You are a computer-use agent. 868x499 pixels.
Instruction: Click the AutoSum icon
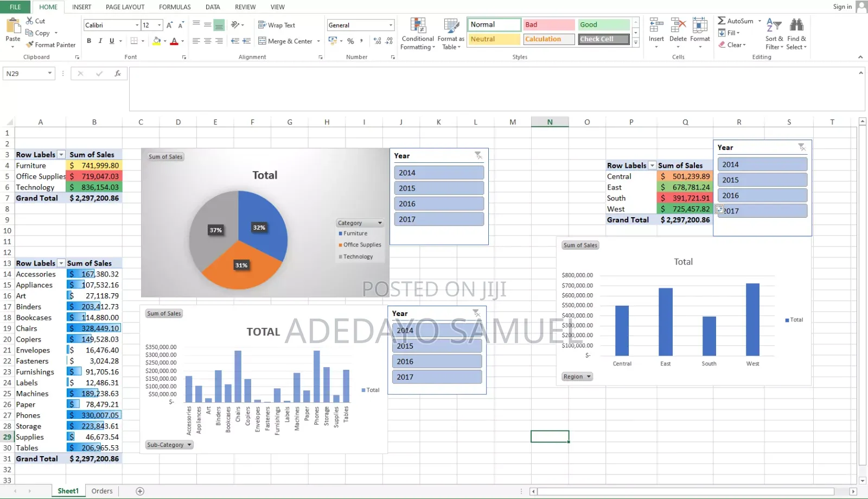(722, 21)
